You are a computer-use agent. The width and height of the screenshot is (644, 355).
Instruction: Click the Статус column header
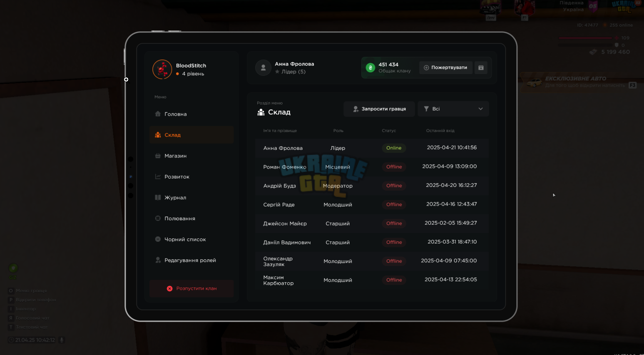(389, 131)
